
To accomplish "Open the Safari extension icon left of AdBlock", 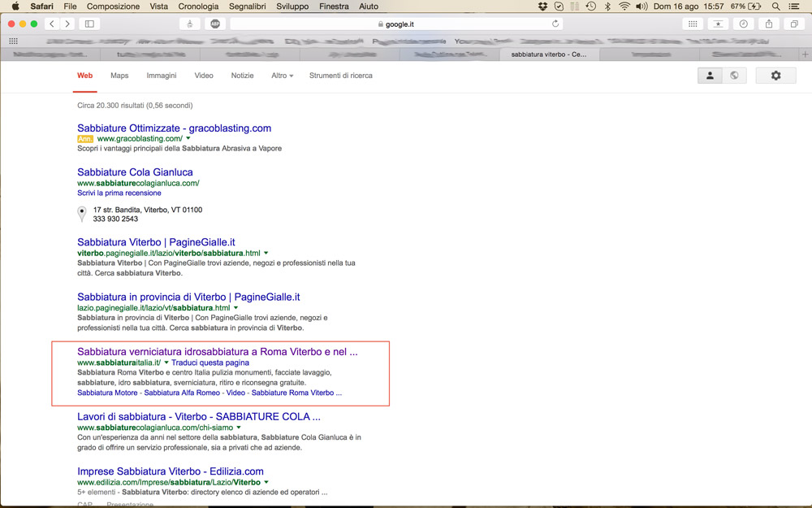I will click(189, 24).
